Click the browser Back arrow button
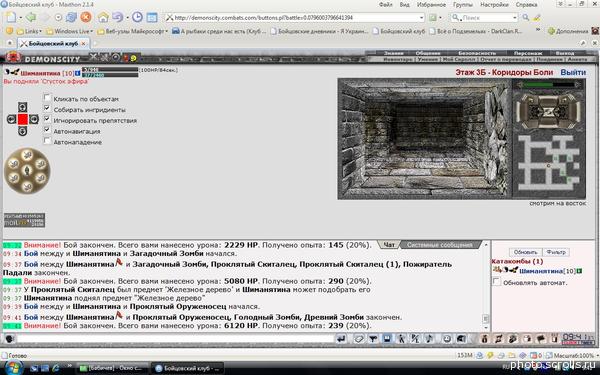Screen dimensions: 600x375 click(x=30, y=17)
